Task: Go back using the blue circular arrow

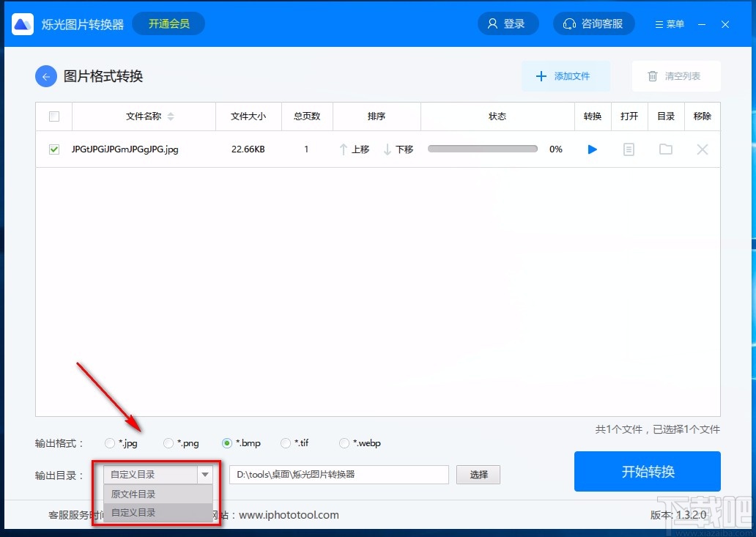Action: click(45, 75)
